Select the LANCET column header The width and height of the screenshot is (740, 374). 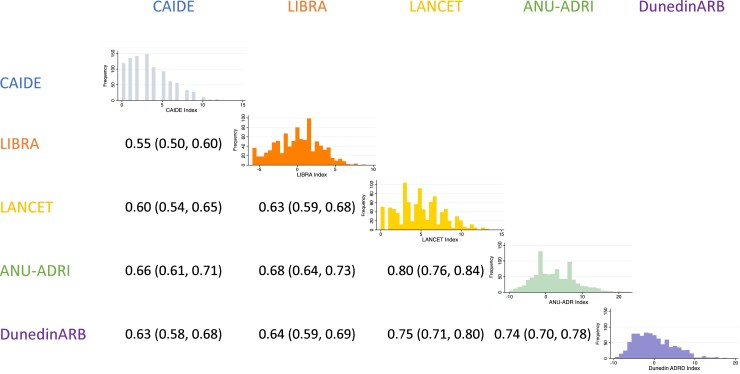[436, 8]
